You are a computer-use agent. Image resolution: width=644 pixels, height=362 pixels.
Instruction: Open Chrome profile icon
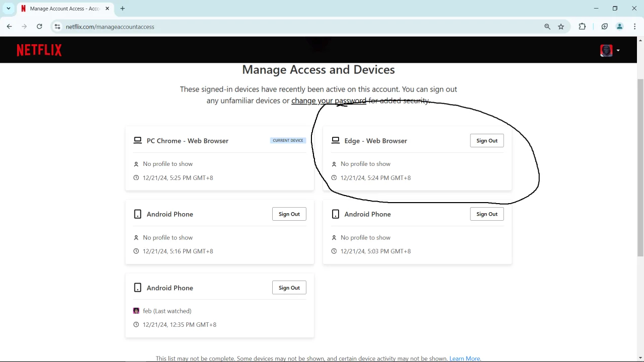[x=620, y=27]
